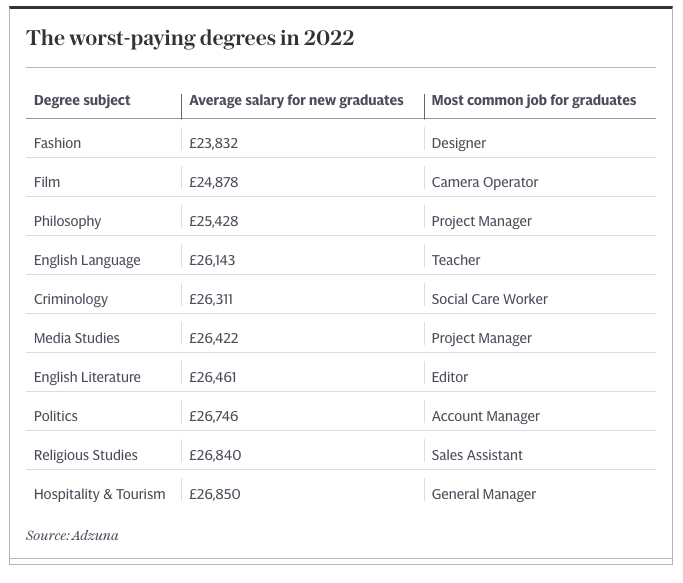This screenshot has height=583, width=683.
Task: Click the 'Degree subject' column header
Action: [82, 101]
